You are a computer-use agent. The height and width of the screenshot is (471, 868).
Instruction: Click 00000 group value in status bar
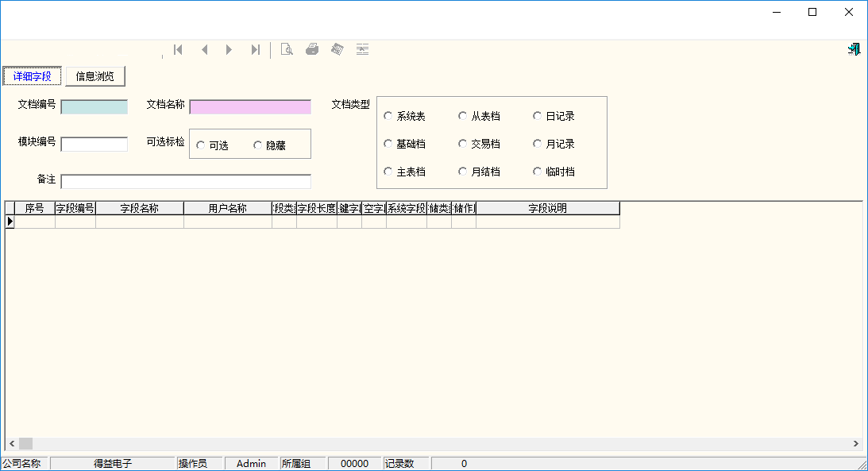[x=354, y=464]
